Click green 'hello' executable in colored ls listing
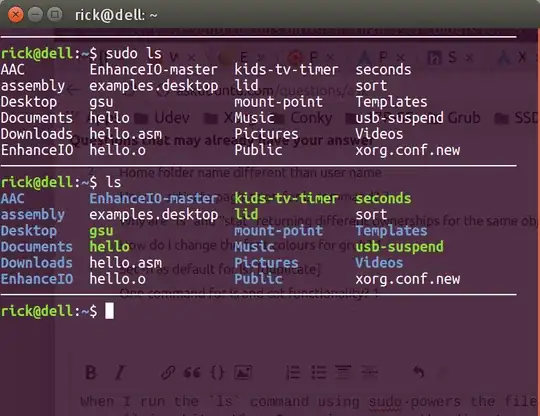 (110, 247)
